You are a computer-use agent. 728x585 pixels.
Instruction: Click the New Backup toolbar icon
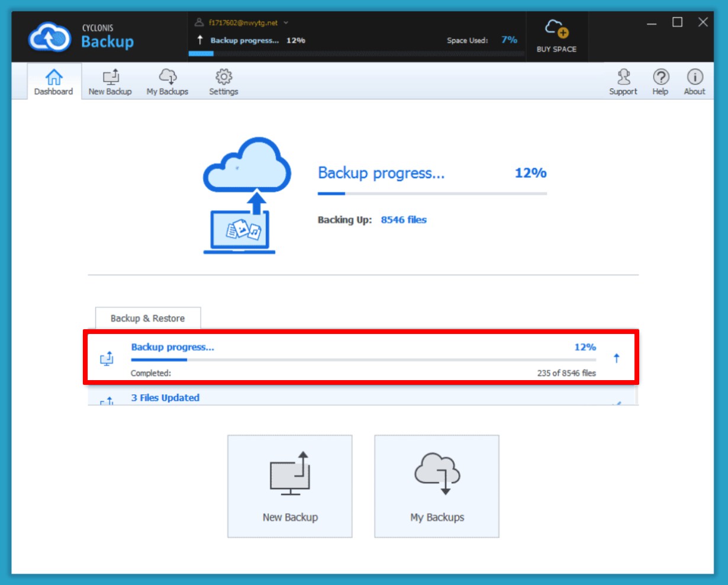pos(110,78)
